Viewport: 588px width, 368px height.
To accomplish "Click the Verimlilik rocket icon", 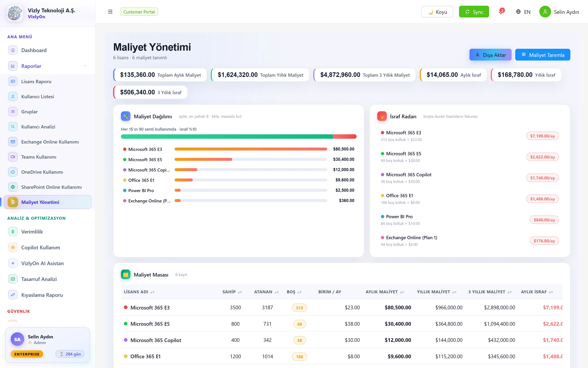I will 13,231.
